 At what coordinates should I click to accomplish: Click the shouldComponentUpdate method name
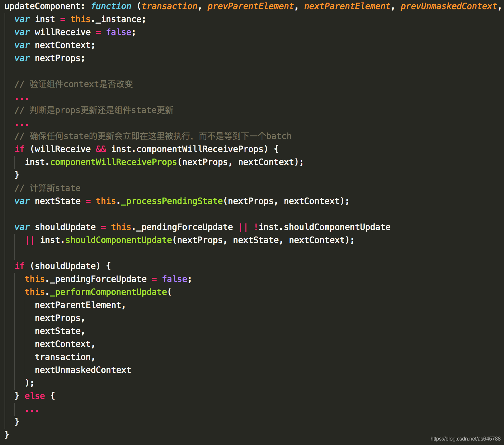118,240
